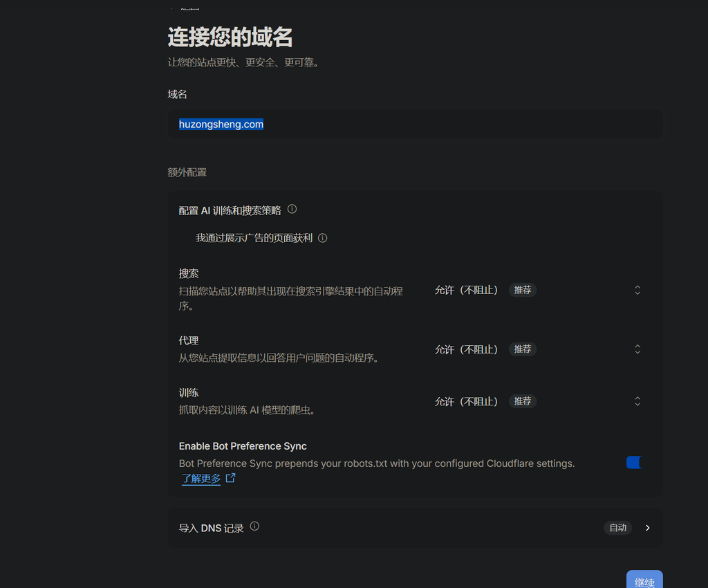Click the info icon next to 我通过展示广告的页面获利

(x=322, y=238)
